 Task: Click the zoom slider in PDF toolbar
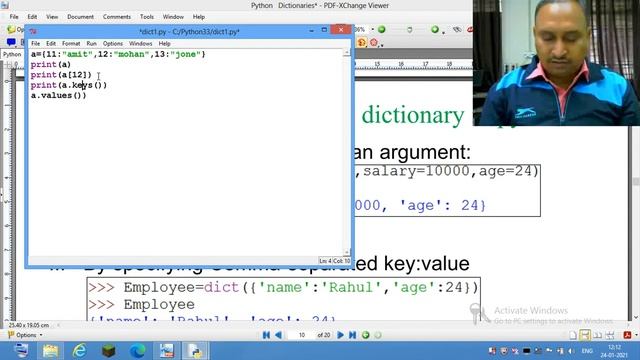click(409, 29)
